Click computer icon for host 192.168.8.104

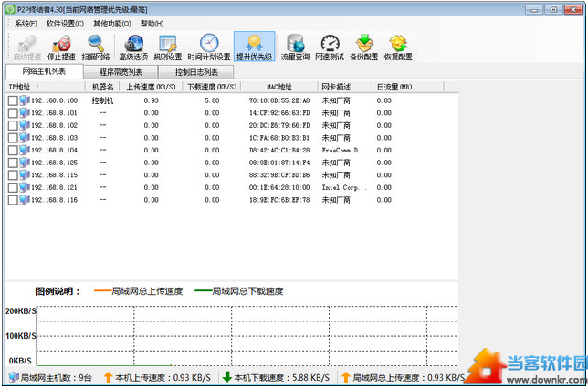click(25, 150)
